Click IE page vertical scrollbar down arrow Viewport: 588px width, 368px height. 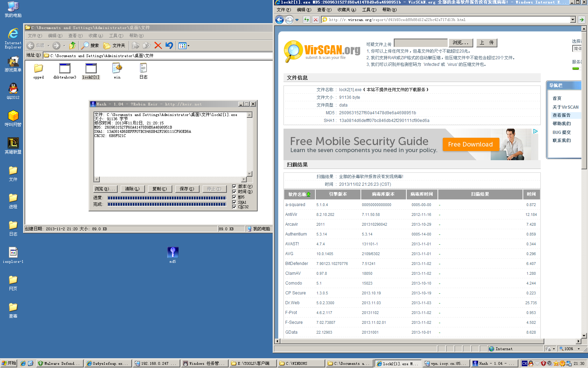click(584, 335)
